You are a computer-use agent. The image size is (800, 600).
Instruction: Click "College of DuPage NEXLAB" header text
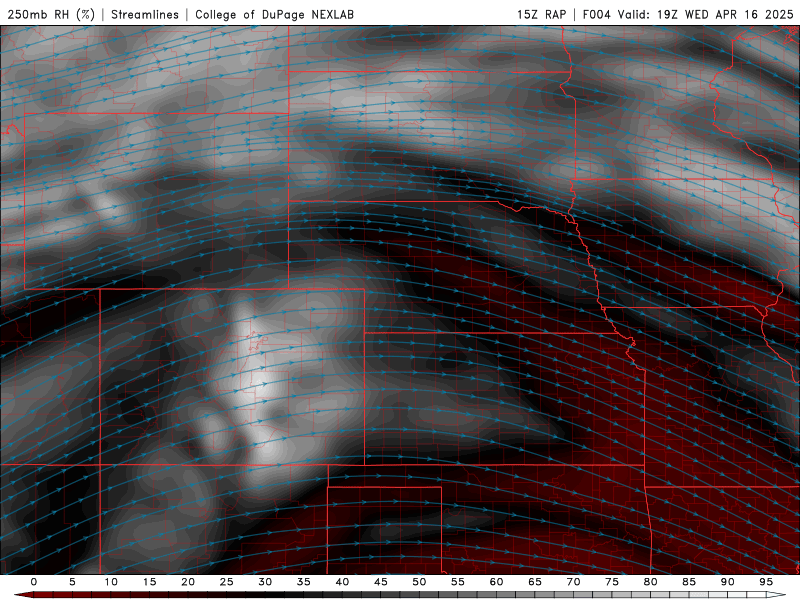[274, 14]
